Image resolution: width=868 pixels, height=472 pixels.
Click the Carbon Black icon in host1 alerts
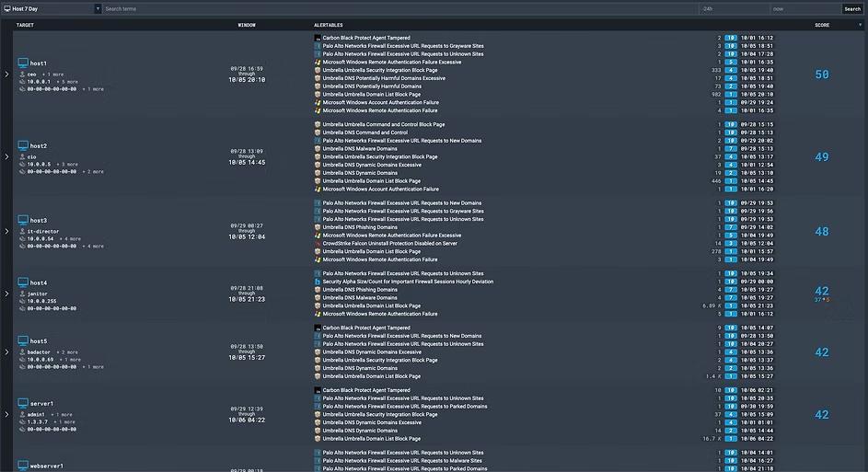pyautogui.click(x=318, y=38)
